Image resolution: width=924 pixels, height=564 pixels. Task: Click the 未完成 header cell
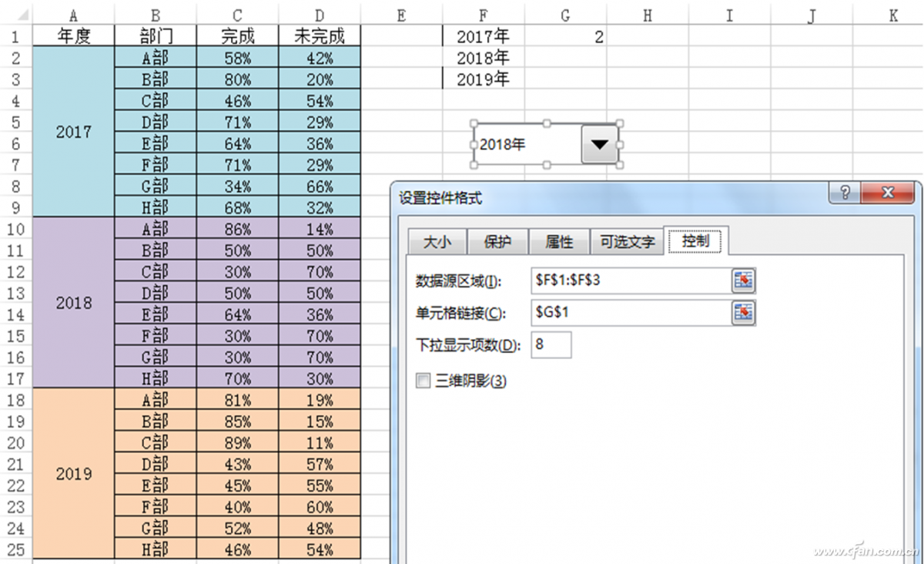pyautogui.click(x=320, y=36)
